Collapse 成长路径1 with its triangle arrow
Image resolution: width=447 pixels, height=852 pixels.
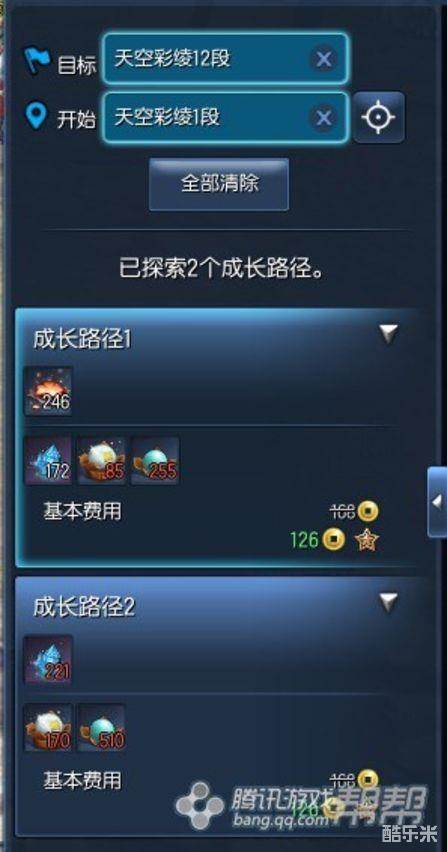(388, 334)
